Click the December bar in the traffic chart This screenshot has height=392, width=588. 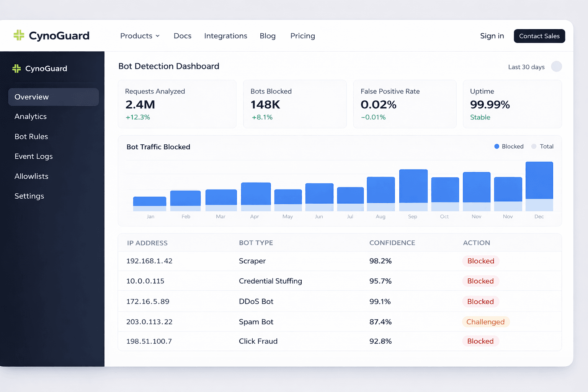click(539, 186)
